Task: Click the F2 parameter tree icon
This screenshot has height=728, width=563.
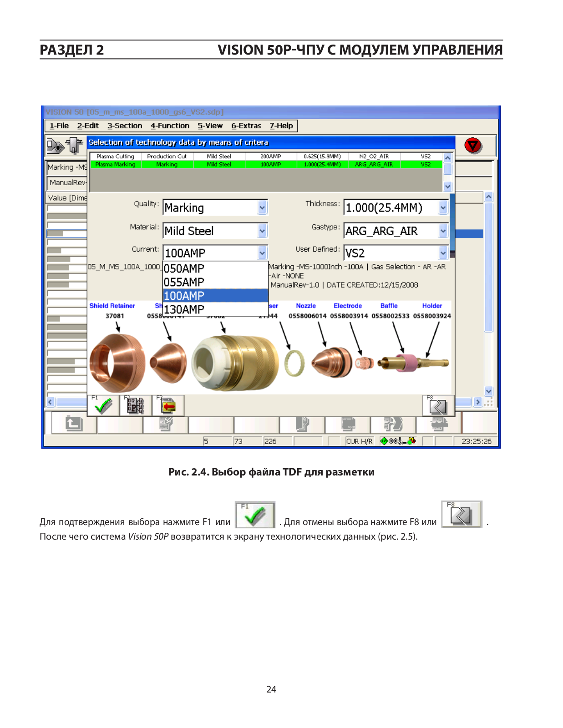Action: pos(135,405)
